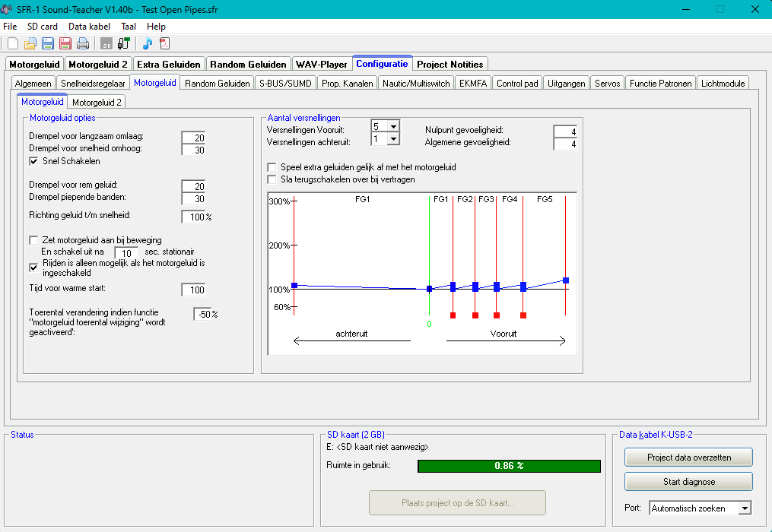Toggle Rijden is alleen mogelijk checkbox
The image size is (772, 532).
pos(33,268)
